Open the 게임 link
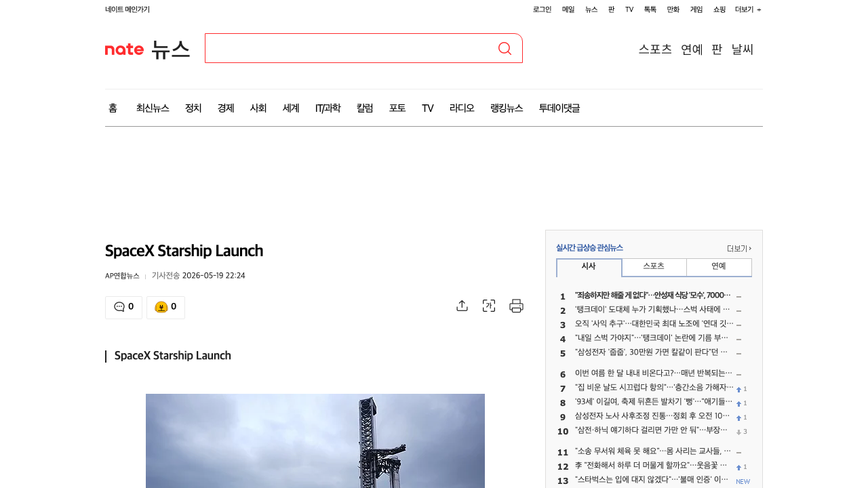The image size is (868, 488). coord(696,9)
